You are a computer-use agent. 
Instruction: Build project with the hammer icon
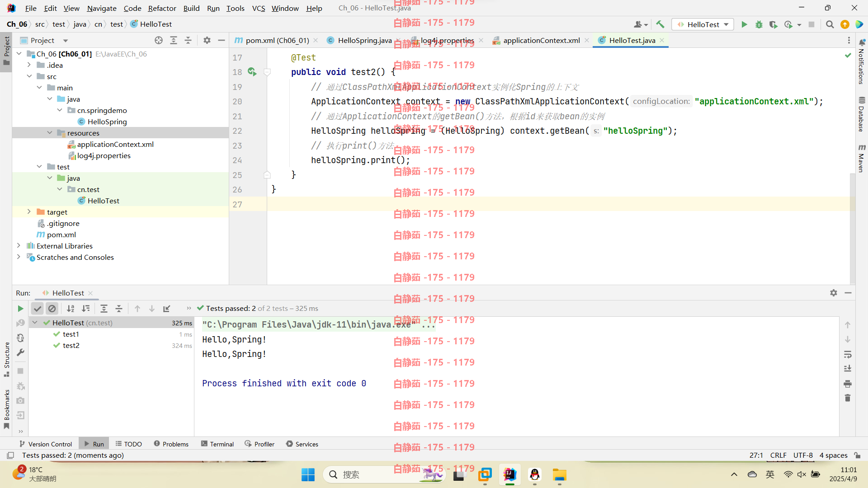[x=660, y=24]
